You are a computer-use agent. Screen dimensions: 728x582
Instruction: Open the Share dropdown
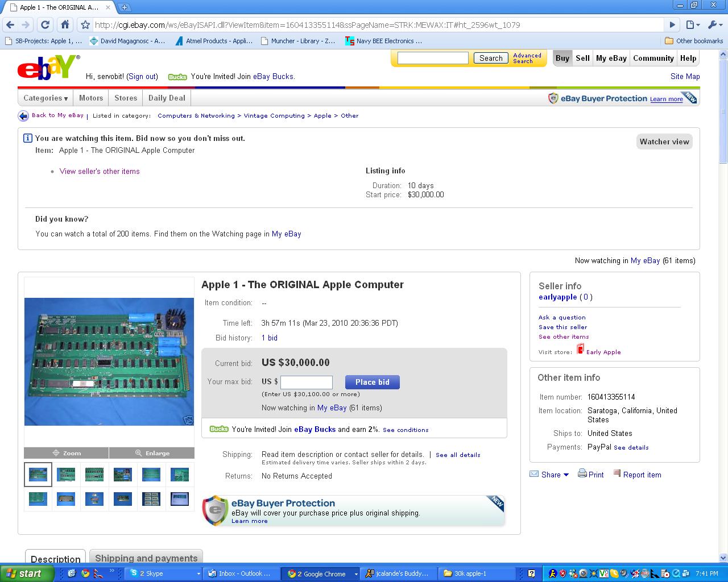[549, 475]
